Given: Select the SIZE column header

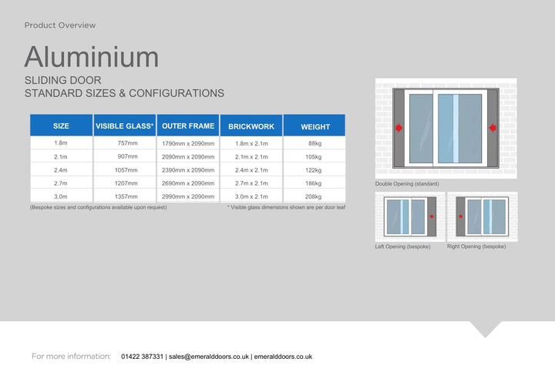Looking at the screenshot, I should click(61, 126).
